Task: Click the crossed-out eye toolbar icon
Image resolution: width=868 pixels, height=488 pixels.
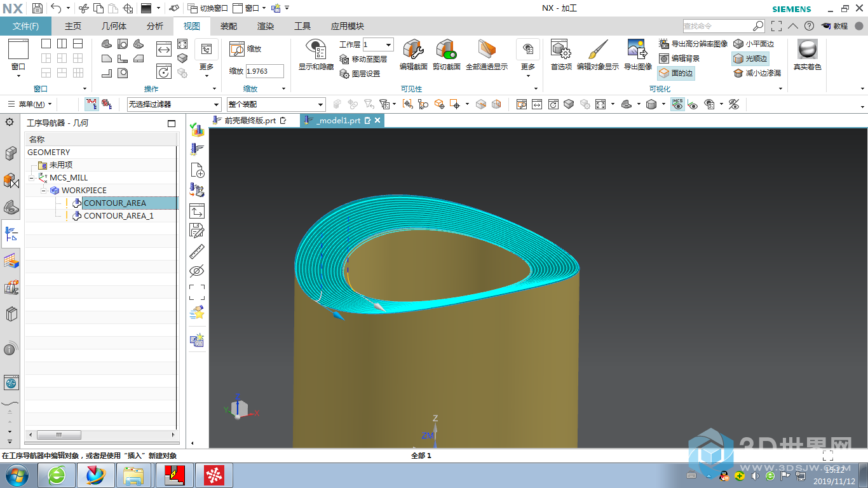Action: (x=734, y=104)
